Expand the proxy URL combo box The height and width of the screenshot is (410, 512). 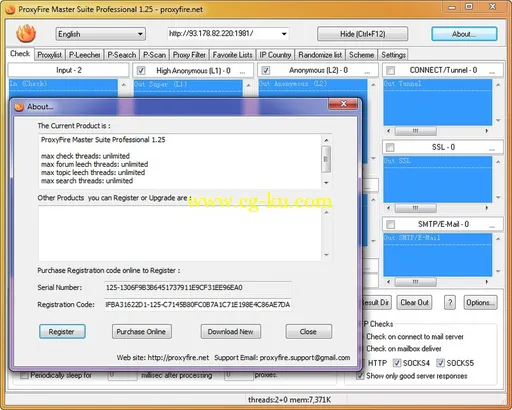pos(284,34)
